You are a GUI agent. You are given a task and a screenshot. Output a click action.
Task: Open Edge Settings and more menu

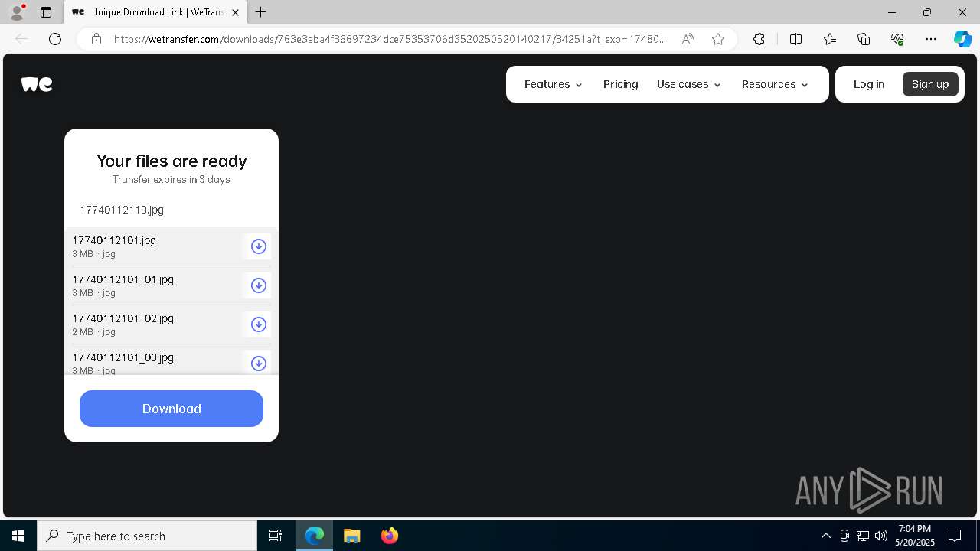point(931,39)
